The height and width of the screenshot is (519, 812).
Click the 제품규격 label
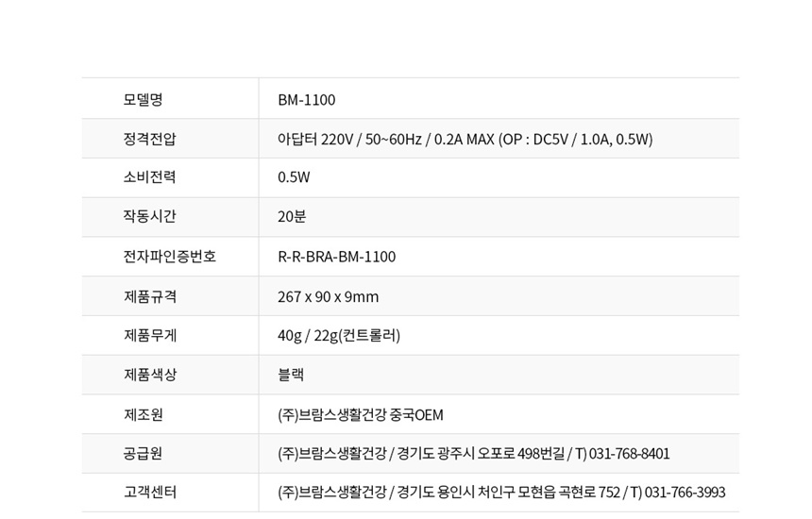point(150,296)
